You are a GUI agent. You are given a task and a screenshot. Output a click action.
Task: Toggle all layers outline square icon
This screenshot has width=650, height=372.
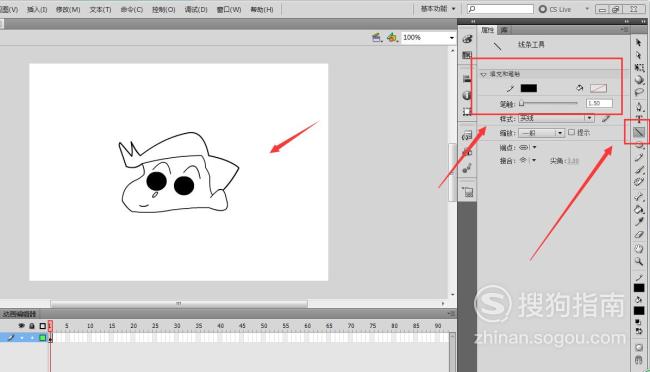coord(42,326)
